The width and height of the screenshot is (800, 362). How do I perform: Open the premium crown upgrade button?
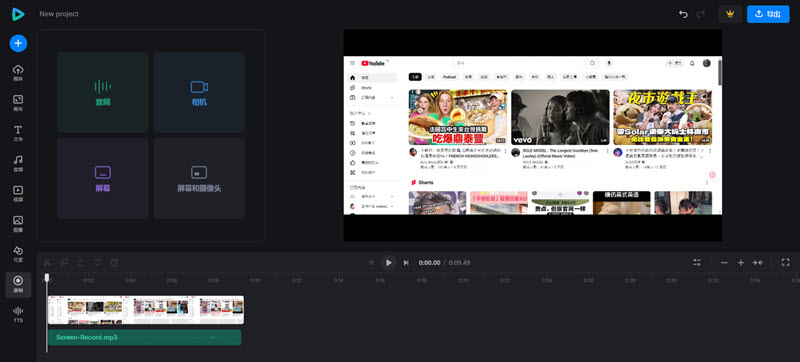[x=730, y=14]
